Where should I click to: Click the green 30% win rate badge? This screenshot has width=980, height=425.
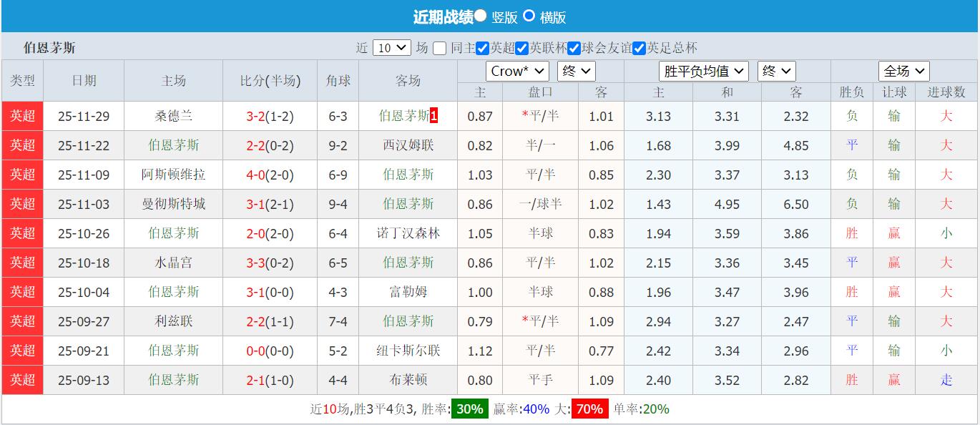coord(469,409)
